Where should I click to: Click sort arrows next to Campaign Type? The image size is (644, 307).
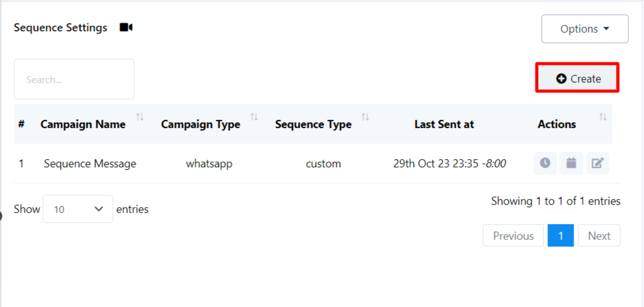click(254, 117)
